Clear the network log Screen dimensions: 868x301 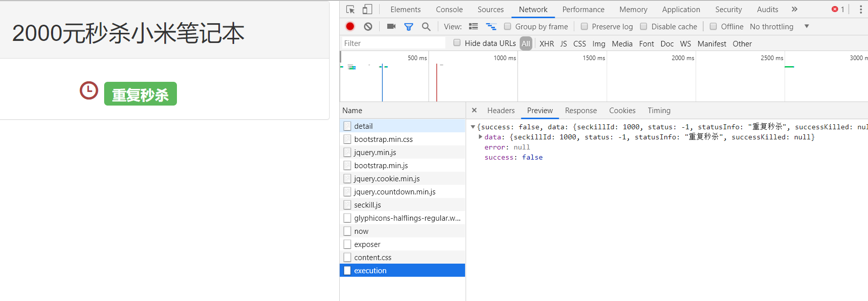point(368,26)
